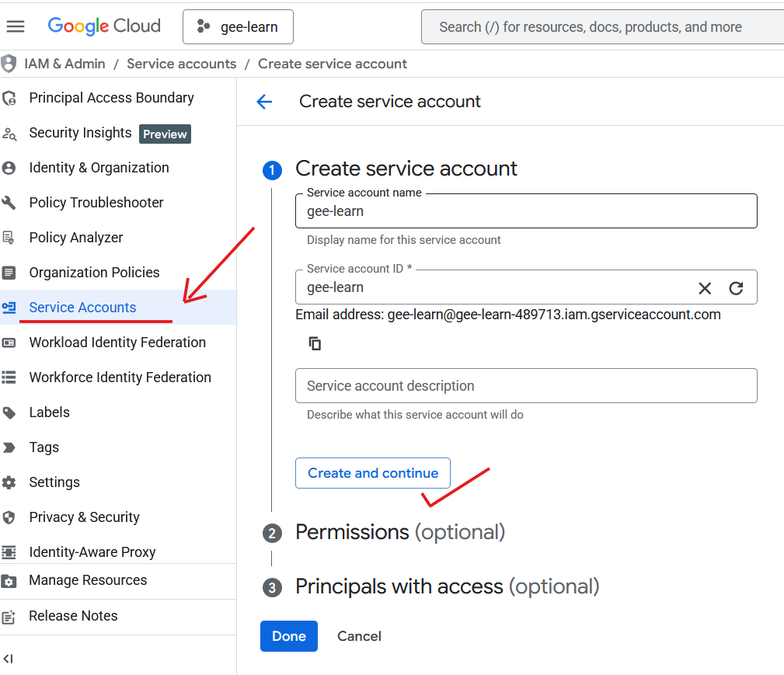This screenshot has width=784, height=675.
Task: Clear the Service account ID field
Action: [x=705, y=287]
